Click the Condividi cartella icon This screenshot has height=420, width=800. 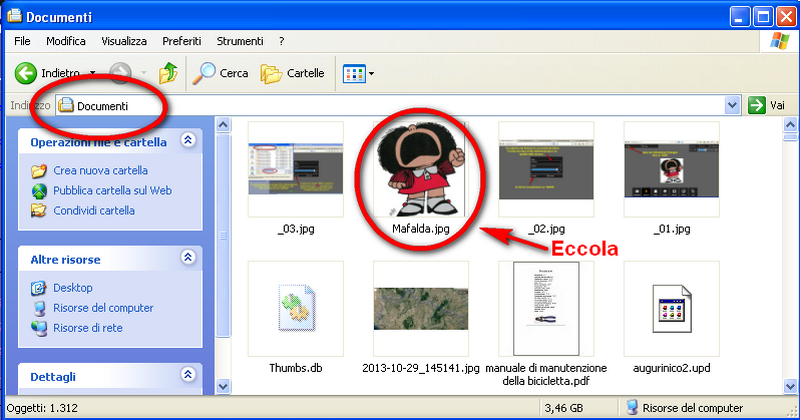39,210
